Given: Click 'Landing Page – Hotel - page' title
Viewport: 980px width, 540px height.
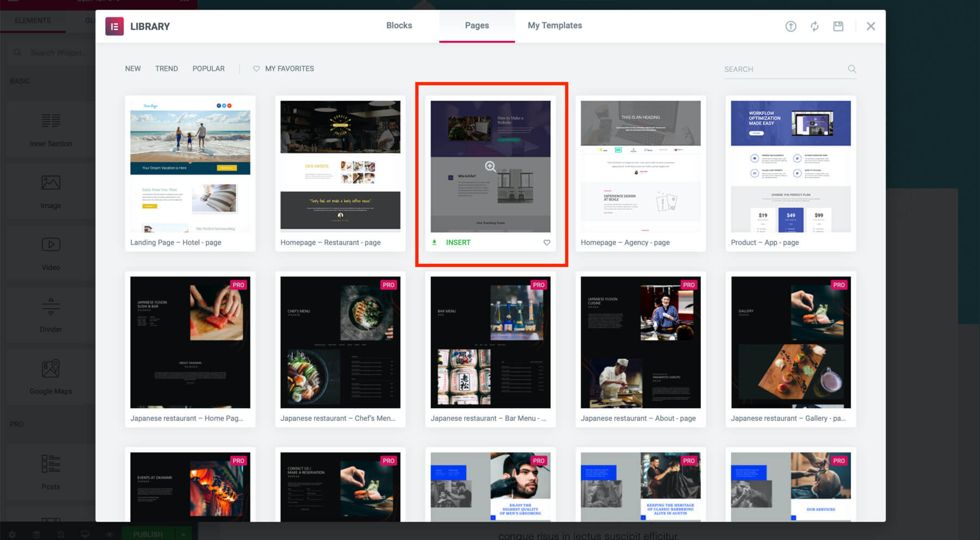Looking at the screenshot, I should click(176, 243).
